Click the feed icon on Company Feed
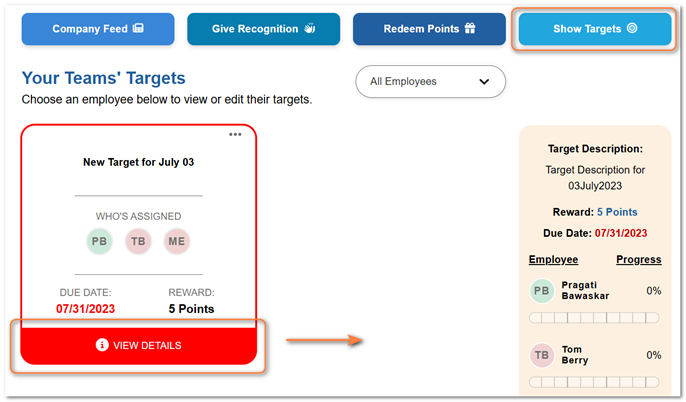Viewport: 686px width, 402px height. (138, 28)
